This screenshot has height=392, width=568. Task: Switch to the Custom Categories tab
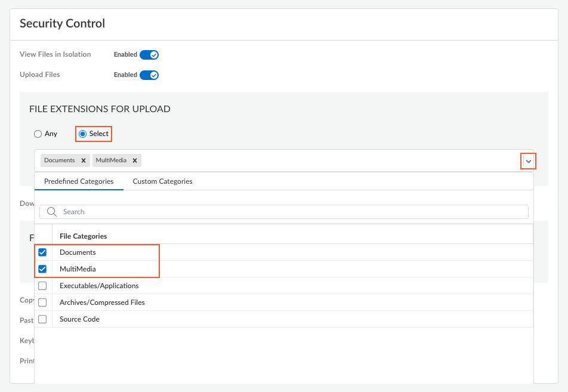point(162,181)
